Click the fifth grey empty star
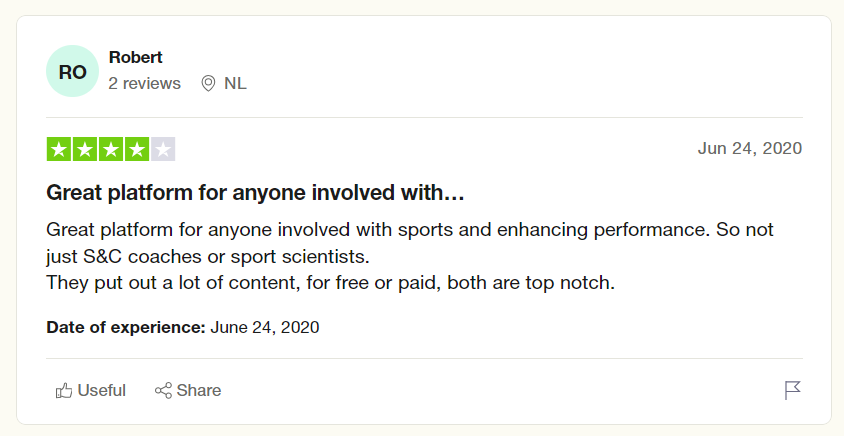844x436 pixels. pos(163,149)
